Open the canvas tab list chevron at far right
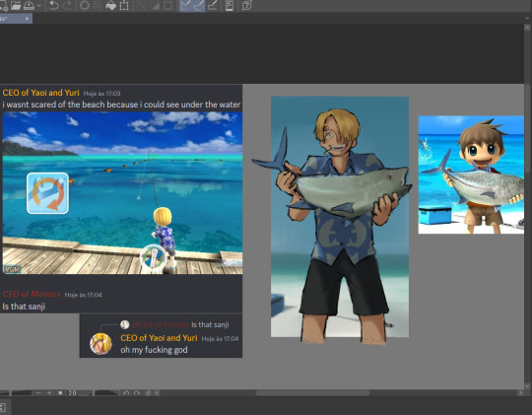The height and width of the screenshot is (415, 532). [527, 19]
